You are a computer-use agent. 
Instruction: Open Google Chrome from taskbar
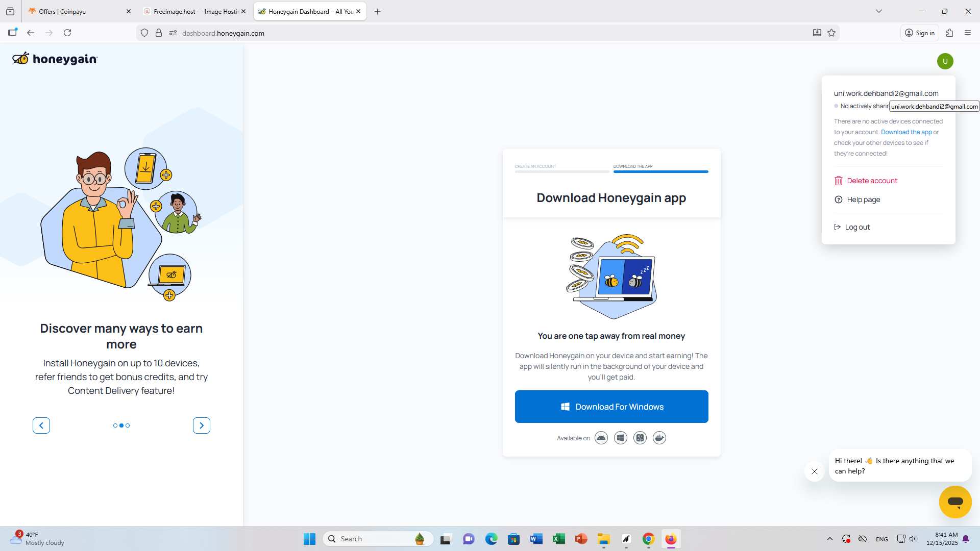click(648, 539)
